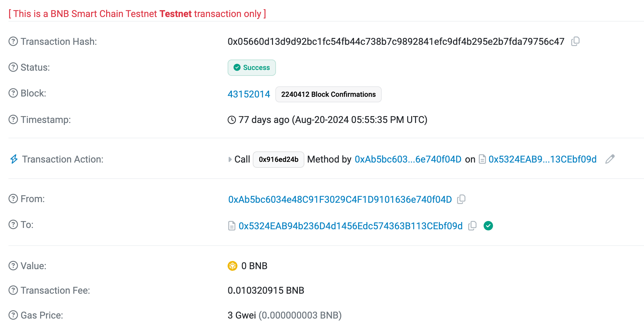Open the full To contract address link
The width and height of the screenshot is (644, 329).
[350, 226]
